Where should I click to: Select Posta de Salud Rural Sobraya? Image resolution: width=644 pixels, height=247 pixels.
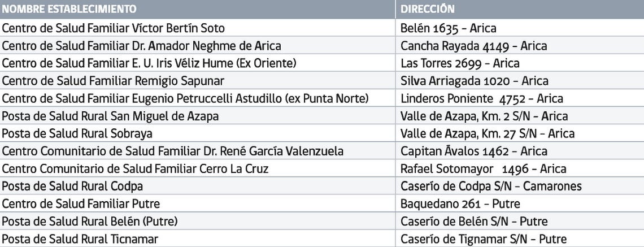point(77,133)
